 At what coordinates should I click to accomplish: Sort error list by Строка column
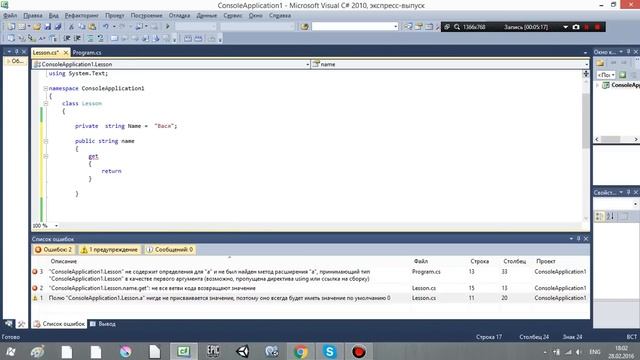click(x=480, y=261)
